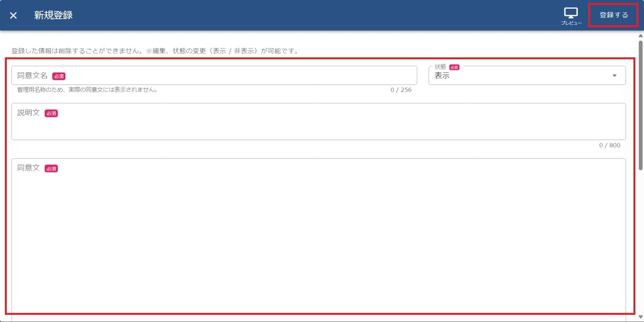Click inside the large 同意文 text area
644x322 pixels.
[318, 238]
